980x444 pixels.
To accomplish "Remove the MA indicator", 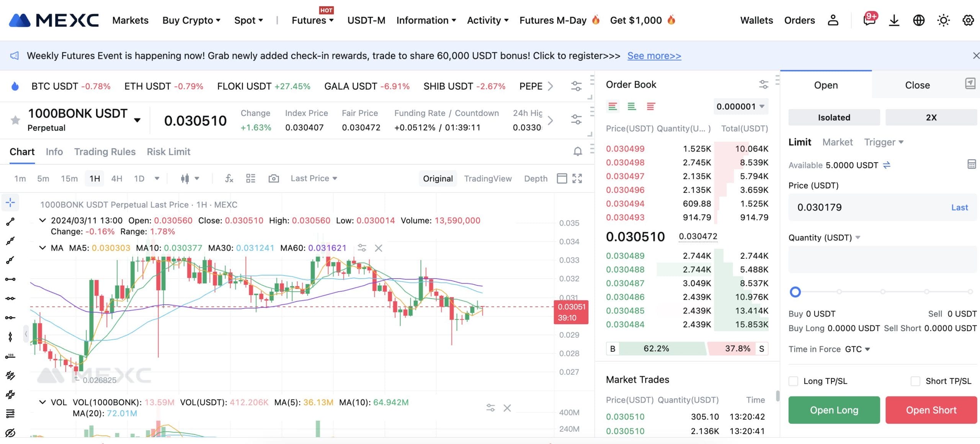I will click(379, 248).
